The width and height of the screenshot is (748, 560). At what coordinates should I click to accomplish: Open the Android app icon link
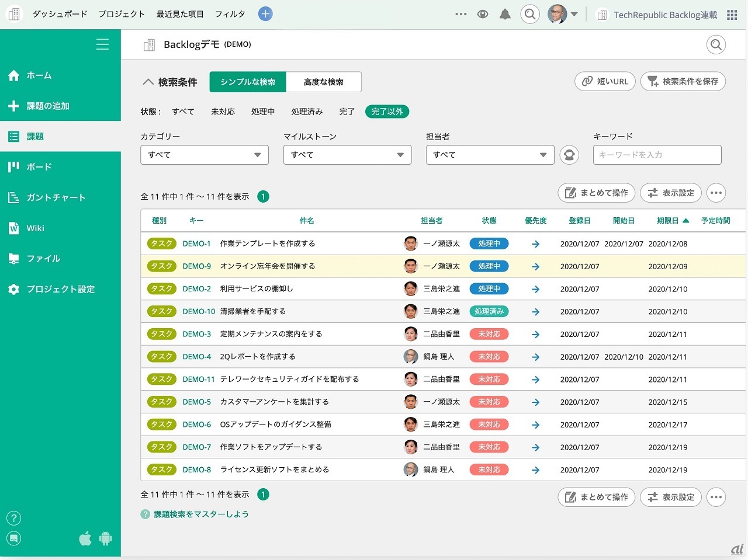(x=106, y=538)
